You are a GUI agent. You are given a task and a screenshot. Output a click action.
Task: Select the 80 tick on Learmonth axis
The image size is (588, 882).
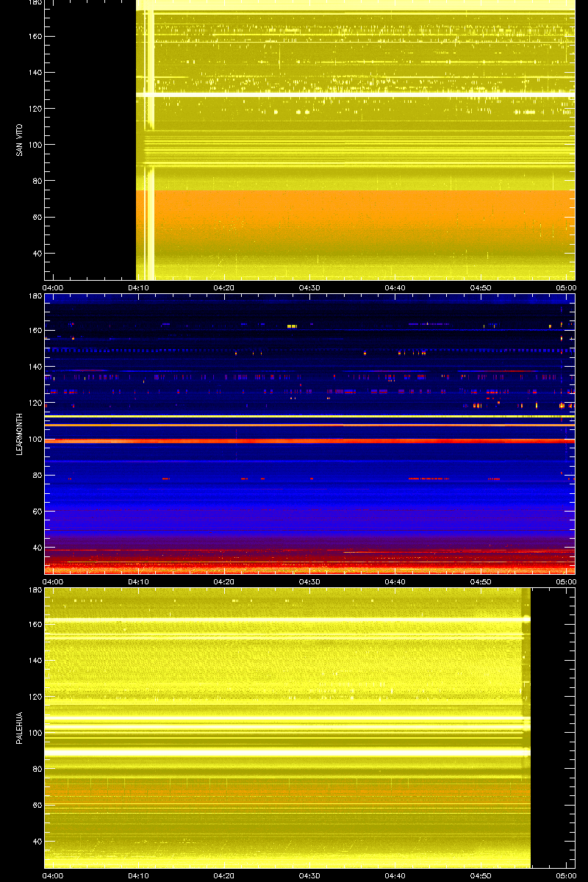[37, 475]
